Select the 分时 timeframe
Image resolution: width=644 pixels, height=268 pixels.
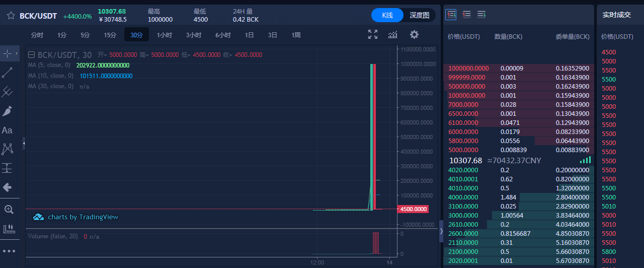[37, 35]
